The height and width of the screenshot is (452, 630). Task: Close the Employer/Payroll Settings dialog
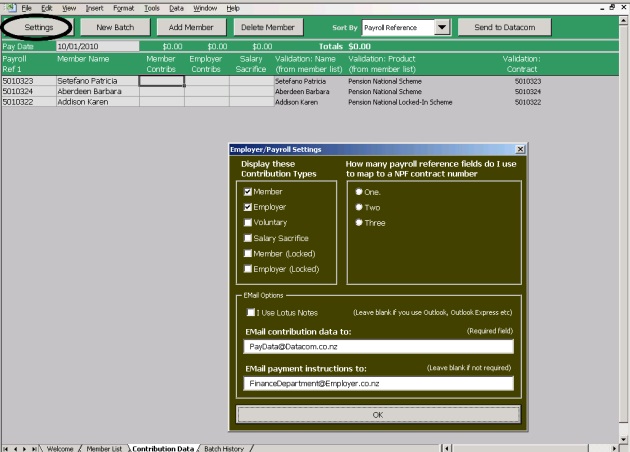(x=520, y=149)
